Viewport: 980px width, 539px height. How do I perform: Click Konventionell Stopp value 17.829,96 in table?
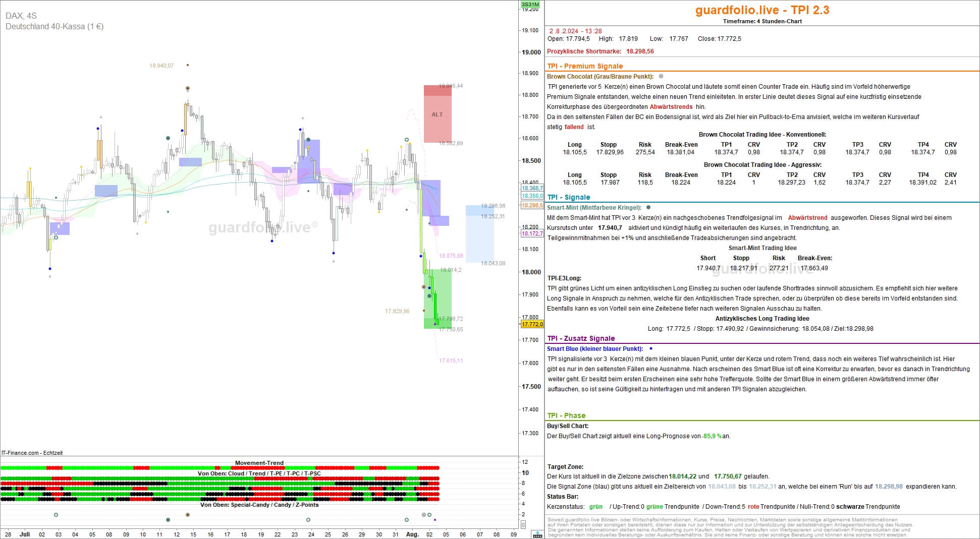610,152
